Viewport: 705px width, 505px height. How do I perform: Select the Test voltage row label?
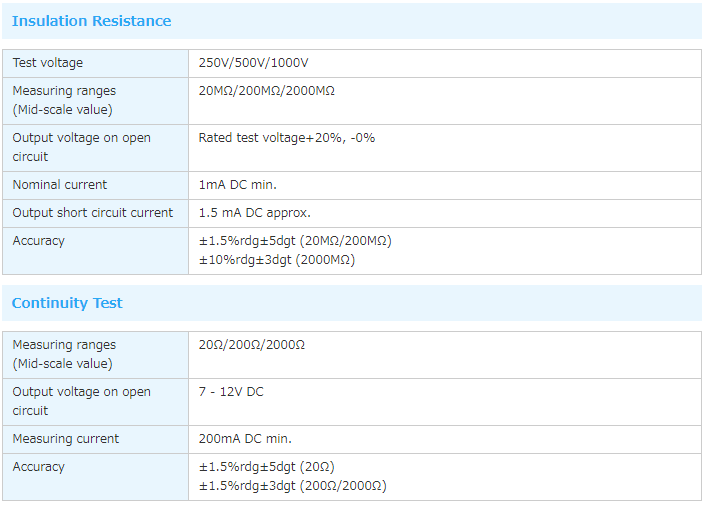pyautogui.click(x=48, y=63)
